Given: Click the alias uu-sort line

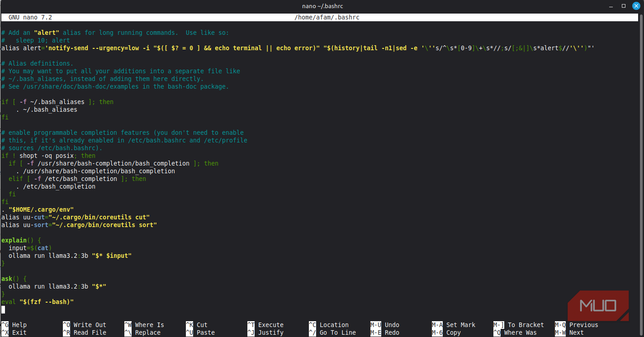Looking at the screenshot, I should (x=79, y=225).
